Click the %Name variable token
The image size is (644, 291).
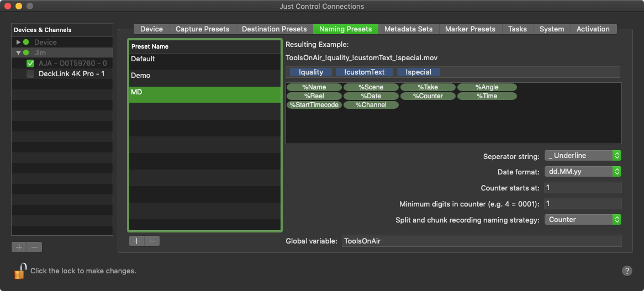click(314, 87)
